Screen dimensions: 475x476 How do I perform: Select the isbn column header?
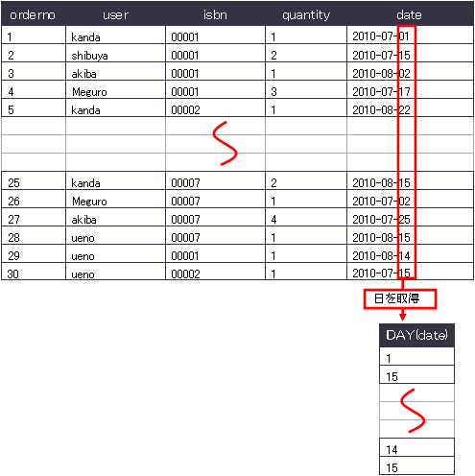[215, 14]
